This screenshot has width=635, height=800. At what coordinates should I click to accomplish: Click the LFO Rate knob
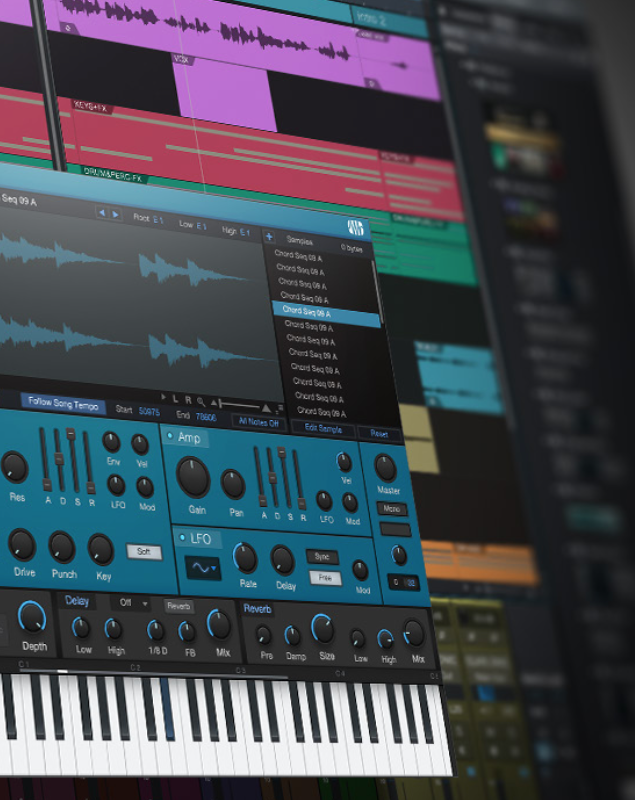245,558
